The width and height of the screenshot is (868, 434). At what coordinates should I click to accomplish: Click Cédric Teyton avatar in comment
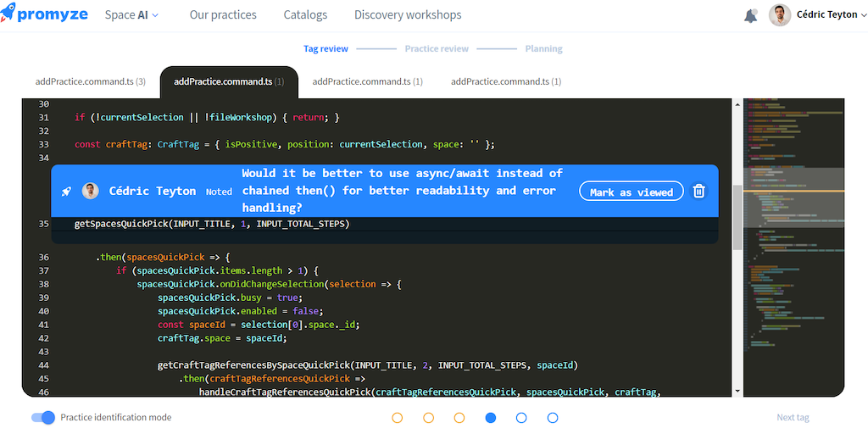(x=91, y=192)
